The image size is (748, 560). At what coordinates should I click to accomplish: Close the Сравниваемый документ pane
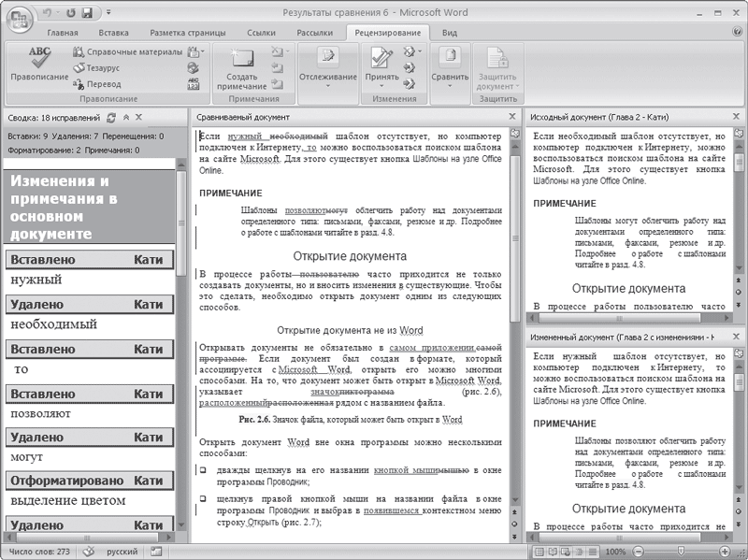512,116
